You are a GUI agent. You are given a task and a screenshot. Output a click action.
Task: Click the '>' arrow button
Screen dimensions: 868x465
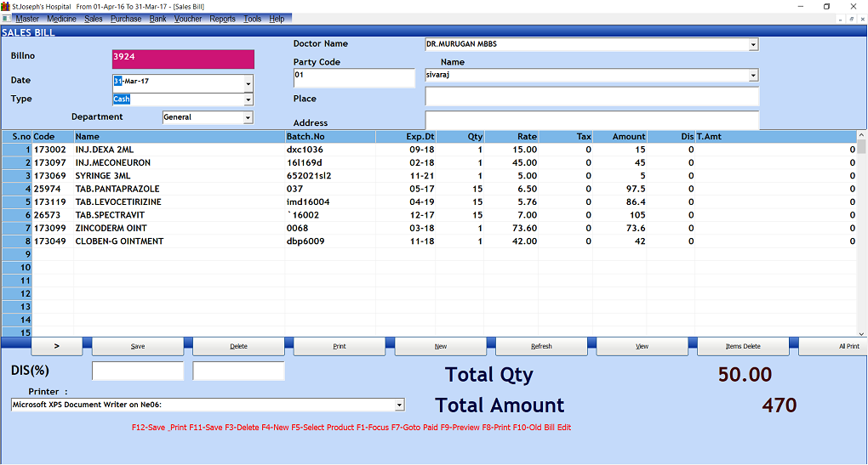click(x=57, y=346)
